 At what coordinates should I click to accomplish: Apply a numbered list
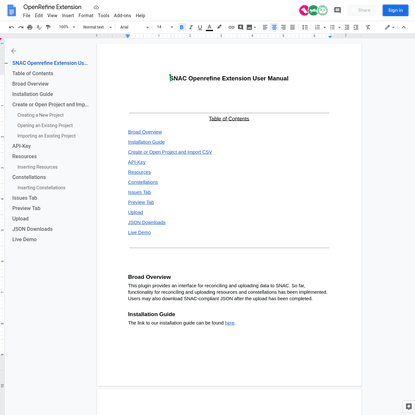click(317, 27)
